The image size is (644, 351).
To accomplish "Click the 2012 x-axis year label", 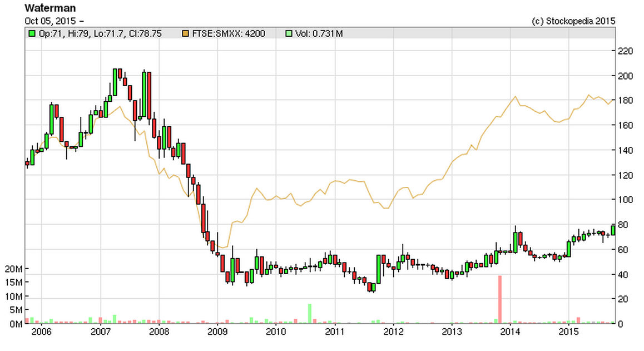I will tap(394, 332).
